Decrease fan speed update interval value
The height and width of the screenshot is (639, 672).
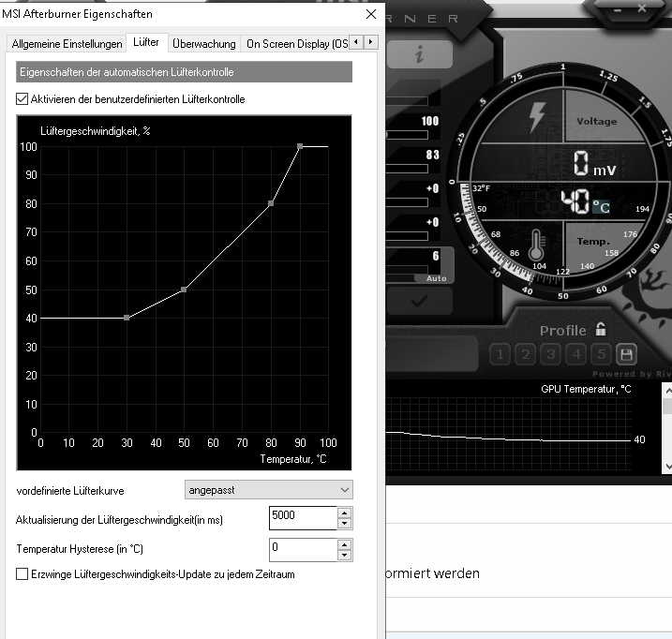(x=345, y=523)
